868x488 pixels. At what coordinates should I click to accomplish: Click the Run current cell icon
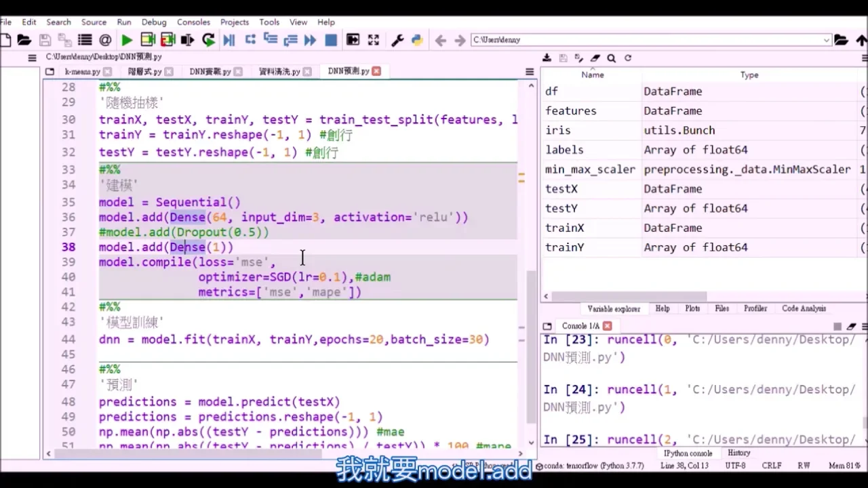pyautogui.click(x=148, y=41)
